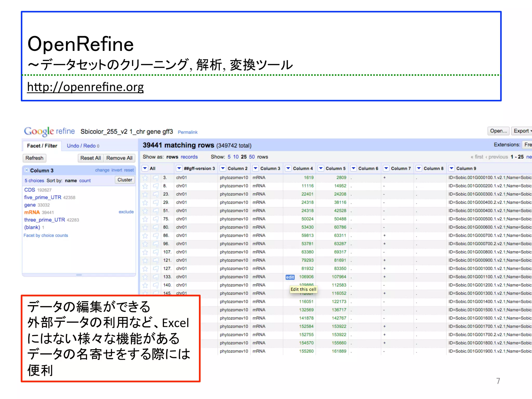This screenshot has height=399, width=532.
Task: Close the Column 3 facet panel
Action: coord(26,170)
